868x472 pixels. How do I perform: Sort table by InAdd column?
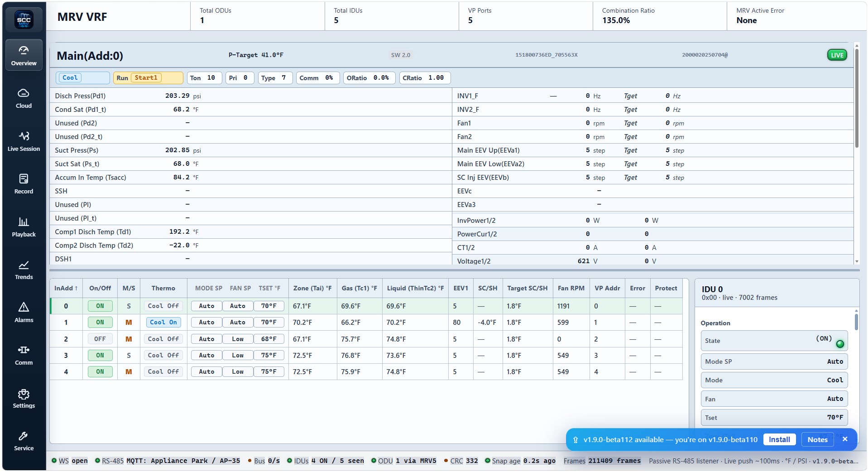coord(66,289)
